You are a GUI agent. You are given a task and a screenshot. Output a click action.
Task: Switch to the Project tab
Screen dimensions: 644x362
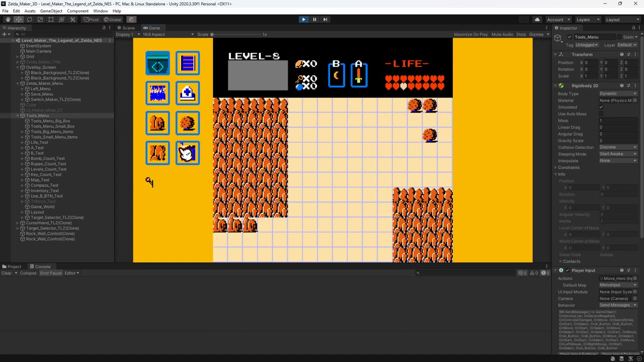pyautogui.click(x=12, y=266)
